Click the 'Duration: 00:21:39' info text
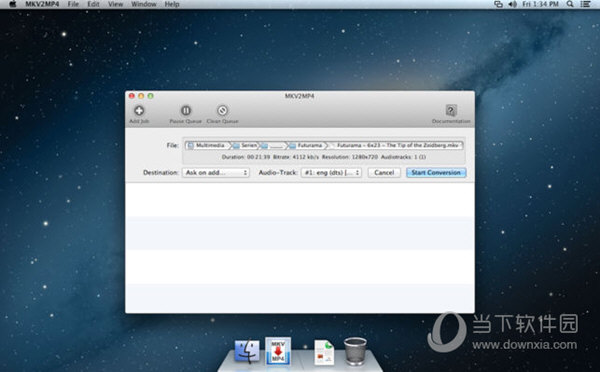This screenshot has width=600, height=372. [246, 157]
